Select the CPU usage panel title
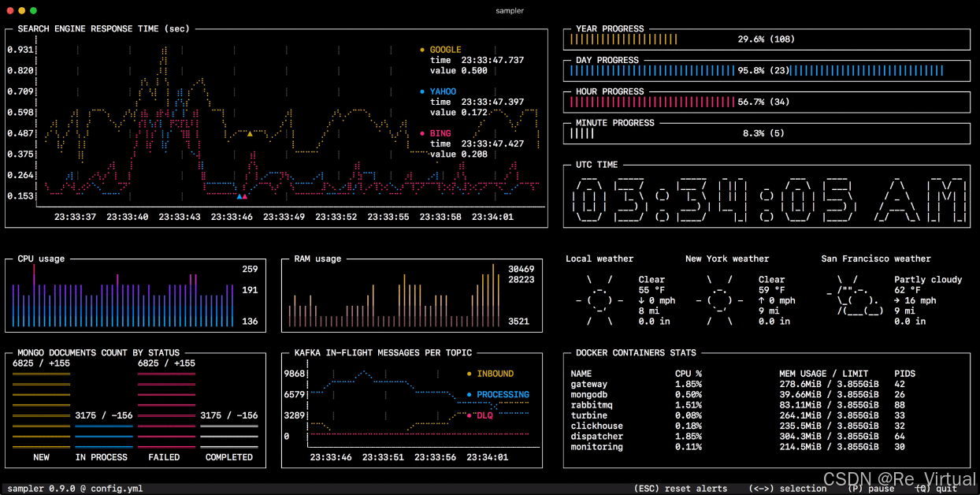Viewport: 980px width, 495px height. point(41,259)
